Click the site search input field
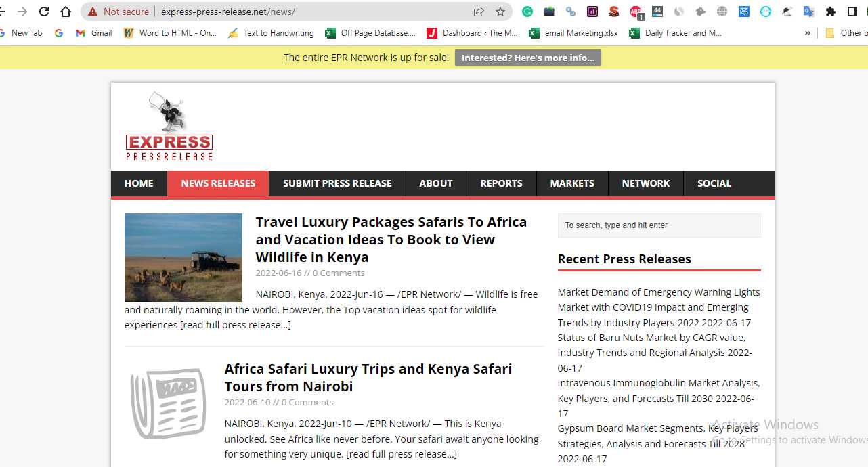Screen dimensions: 868x467 [659, 225]
